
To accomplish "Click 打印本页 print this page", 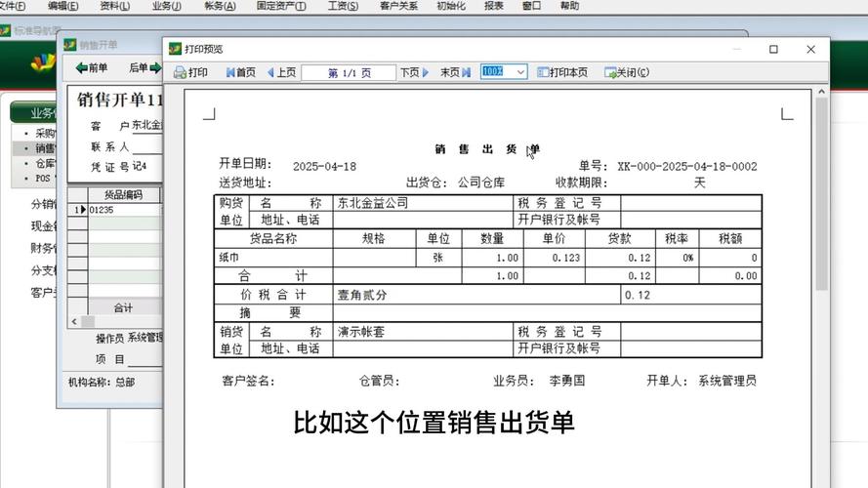I will (x=562, y=72).
